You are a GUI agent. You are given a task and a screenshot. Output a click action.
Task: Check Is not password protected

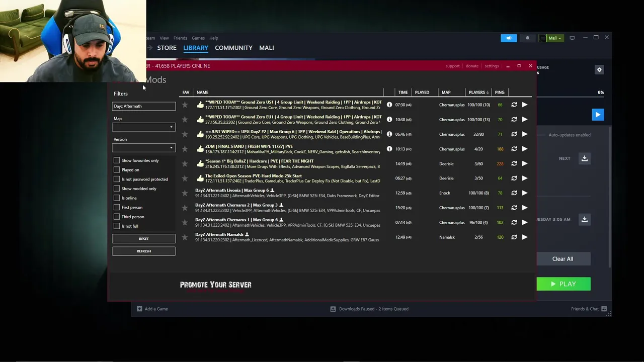pos(117,179)
